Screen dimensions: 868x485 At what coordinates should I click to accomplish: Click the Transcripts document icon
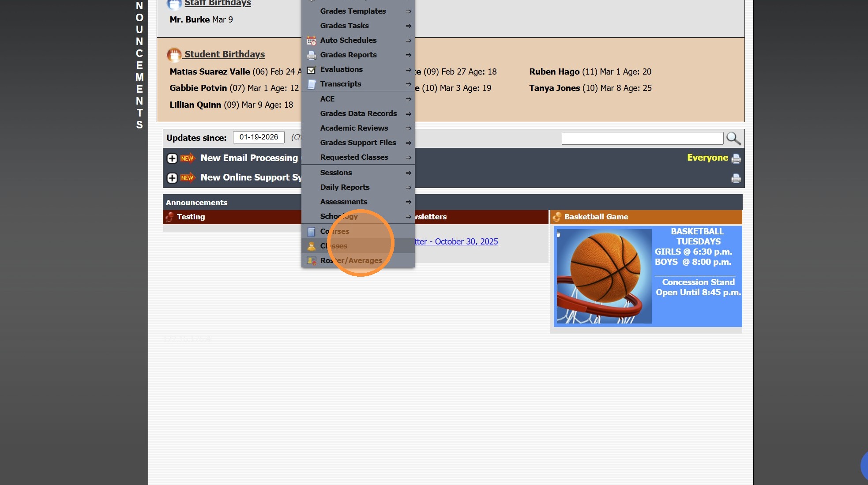[311, 84]
